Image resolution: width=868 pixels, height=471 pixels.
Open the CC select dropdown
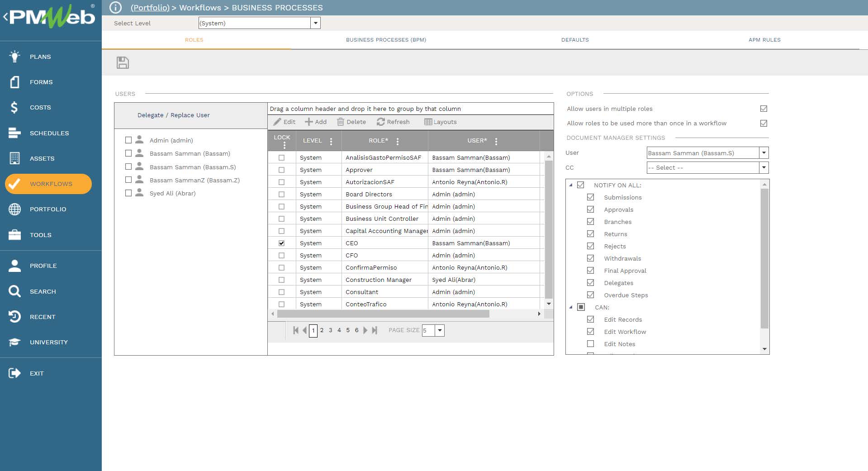pos(764,167)
